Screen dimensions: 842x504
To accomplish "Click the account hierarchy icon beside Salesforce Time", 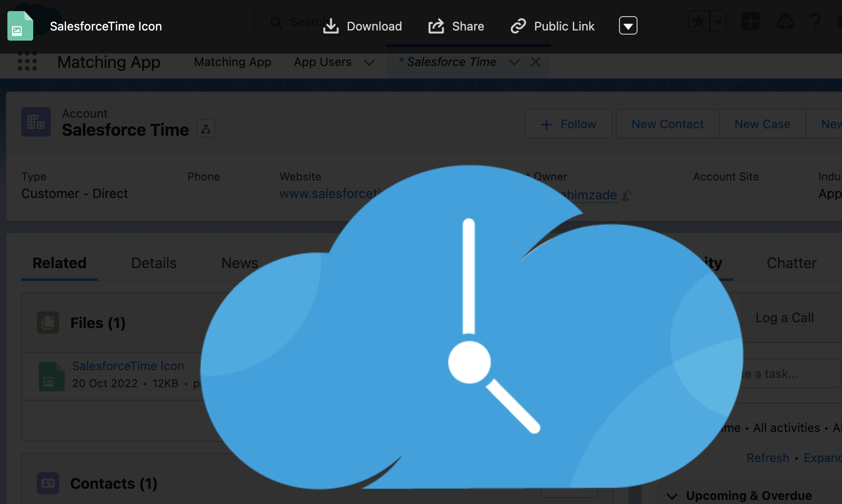I will [x=206, y=128].
